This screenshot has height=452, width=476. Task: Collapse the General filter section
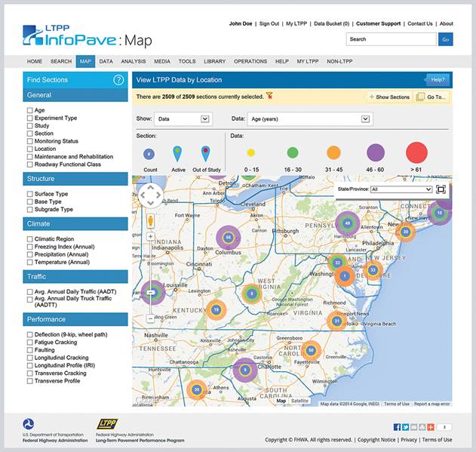click(75, 95)
